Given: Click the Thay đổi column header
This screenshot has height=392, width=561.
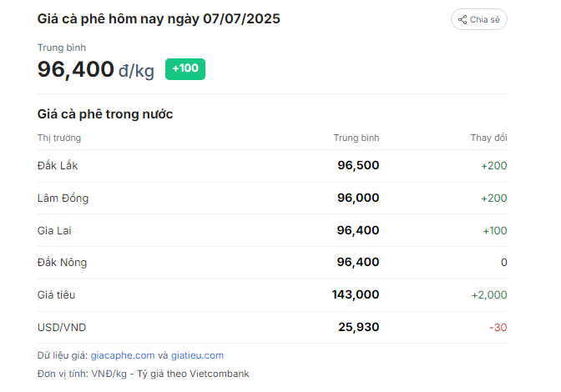Looking at the screenshot, I should click(x=488, y=138).
